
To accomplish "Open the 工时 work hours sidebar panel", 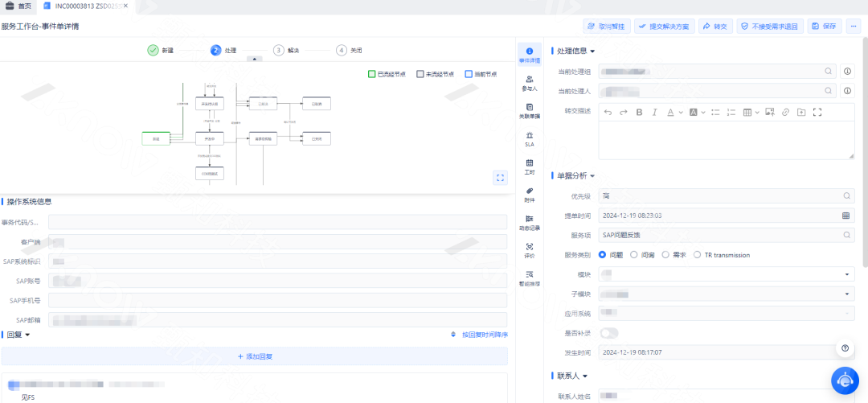I will (x=529, y=167).
